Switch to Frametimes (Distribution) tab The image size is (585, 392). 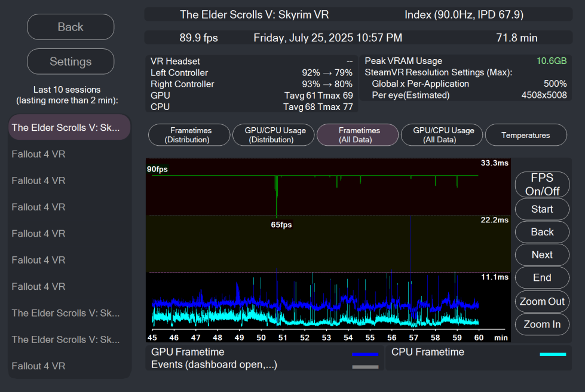[189, 135]
